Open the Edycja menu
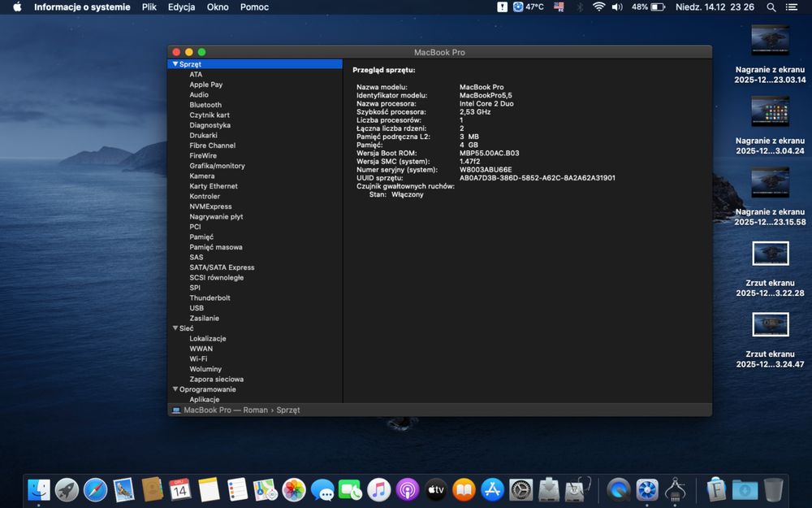 [181, 7]
